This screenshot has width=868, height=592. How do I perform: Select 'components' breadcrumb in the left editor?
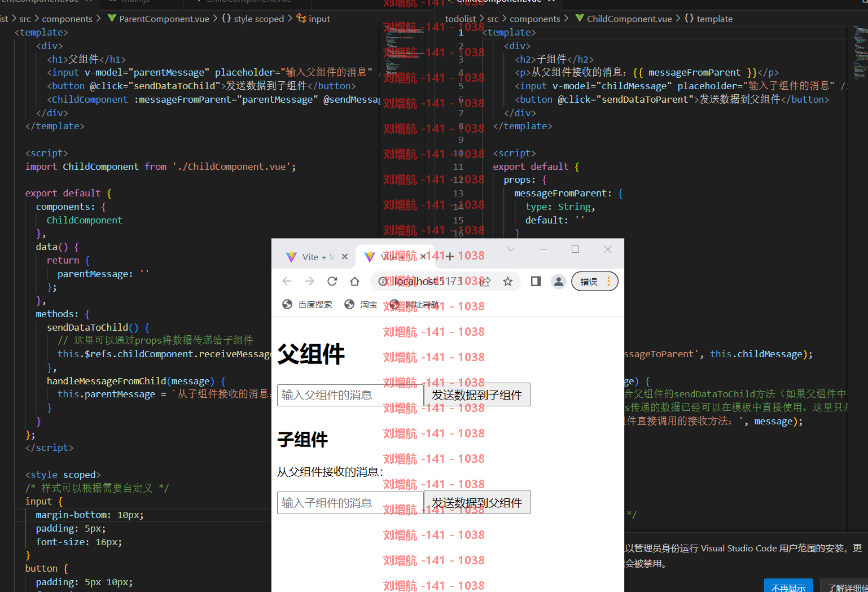point(67,19)
